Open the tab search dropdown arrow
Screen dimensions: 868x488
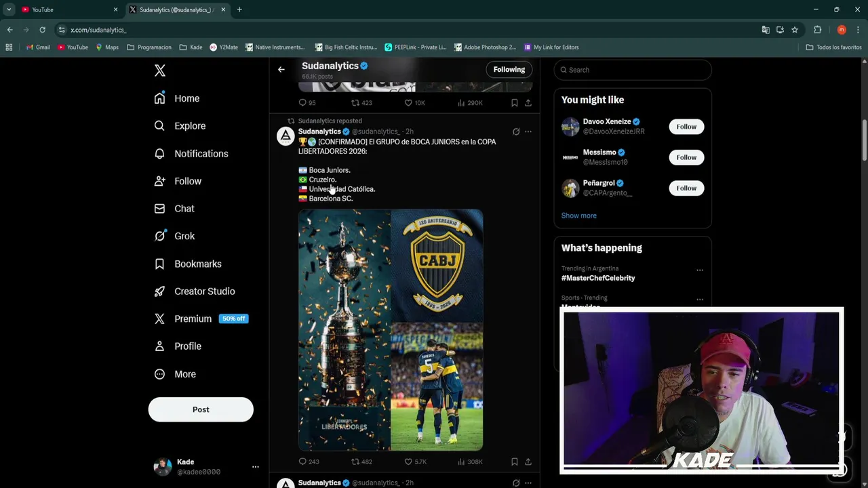(9, 9)
